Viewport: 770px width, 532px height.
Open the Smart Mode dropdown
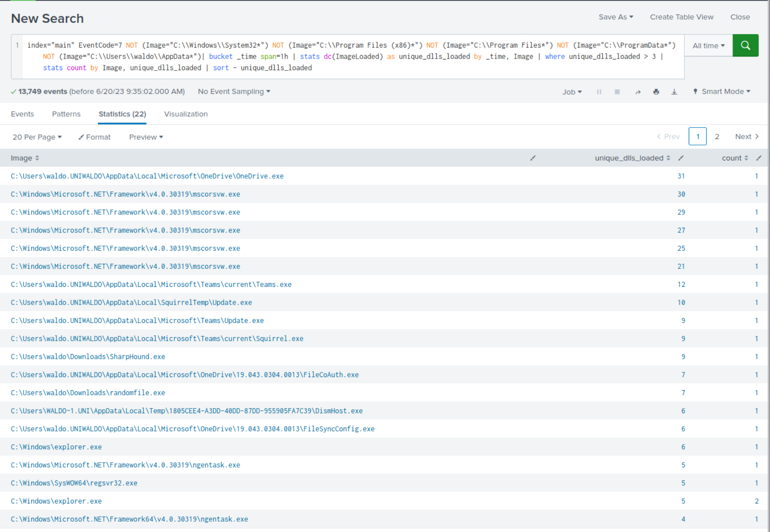[x=722, y=92]
